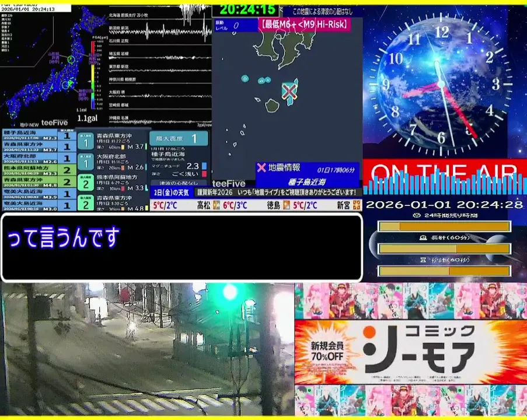The width and height of the screenshot is (527, 420).
Task: Click the 最大震度 1 header panel
Action: tap(179, 138)
